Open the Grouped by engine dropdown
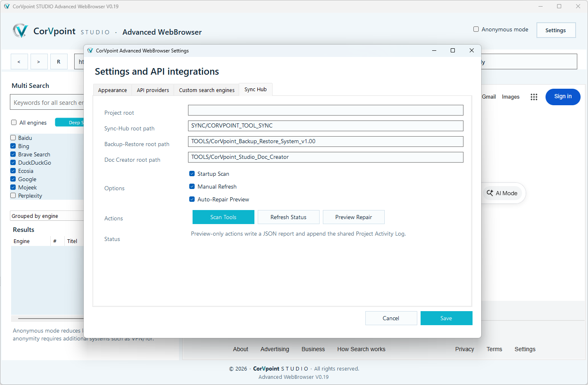This screenshot has height=385, width=588. tap(47, 216)
